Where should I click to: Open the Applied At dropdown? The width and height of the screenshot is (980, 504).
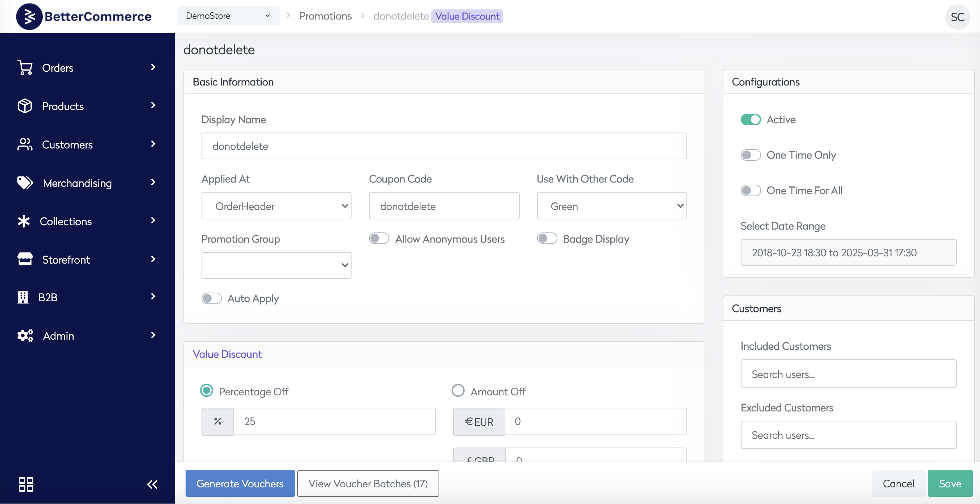[277, 206]
